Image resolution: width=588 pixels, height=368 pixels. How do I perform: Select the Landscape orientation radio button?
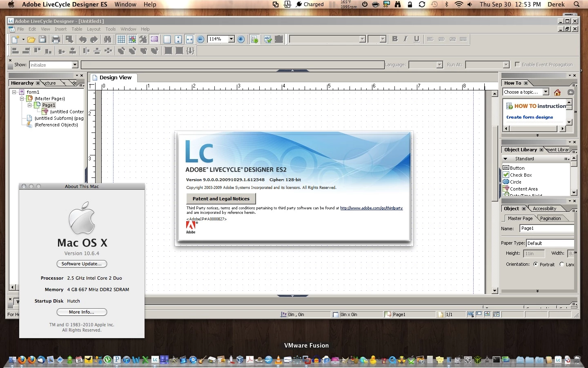(x=562, y=264)
